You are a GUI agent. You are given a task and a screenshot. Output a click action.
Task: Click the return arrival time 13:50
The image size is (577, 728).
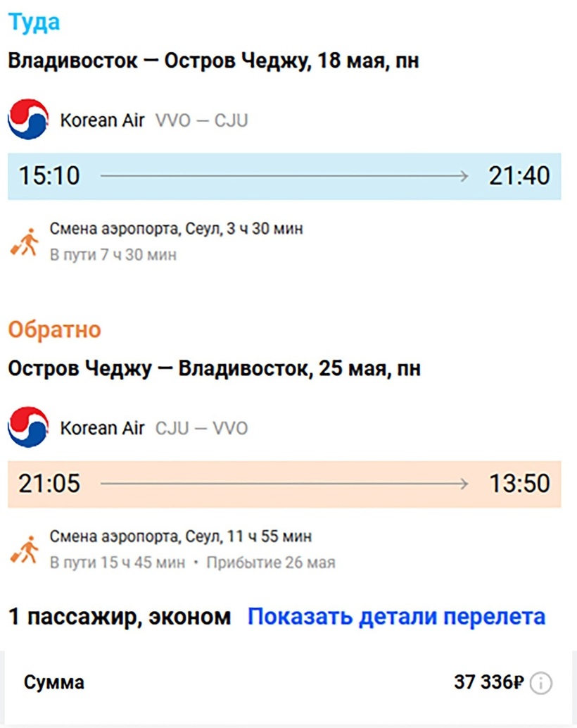tap(519, 484)
